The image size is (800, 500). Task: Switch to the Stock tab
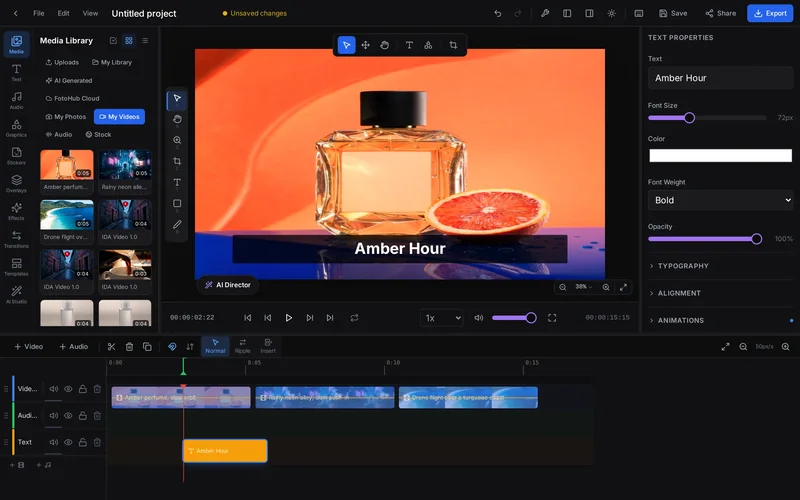tap(98, 135)
